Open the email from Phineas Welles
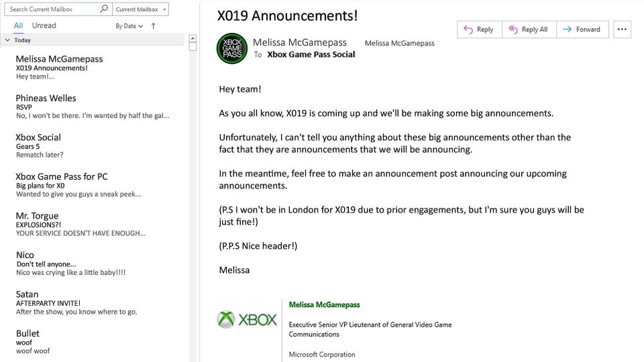Viewport: 644px width, 362px height. pyautogui.click(x=92, y=107)
